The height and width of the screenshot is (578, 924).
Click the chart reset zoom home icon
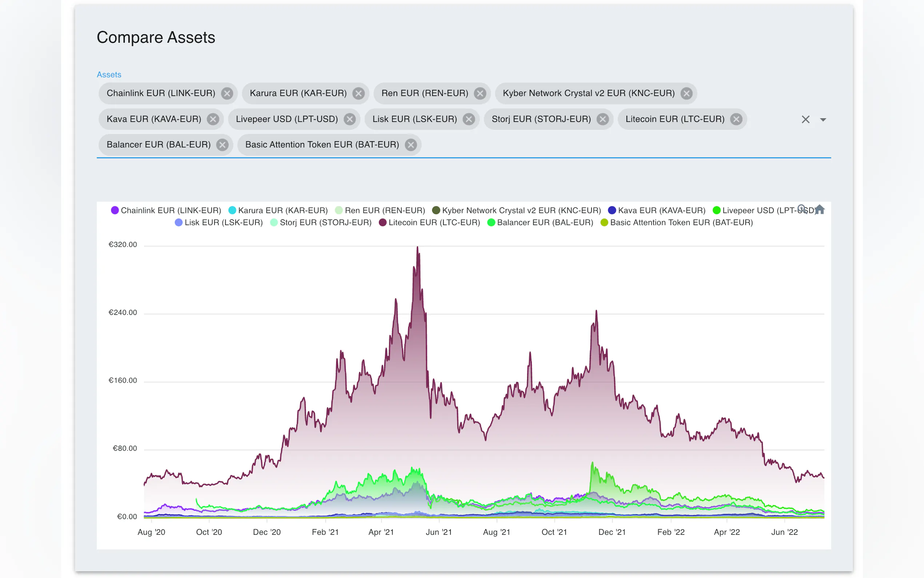pos(819,210)
